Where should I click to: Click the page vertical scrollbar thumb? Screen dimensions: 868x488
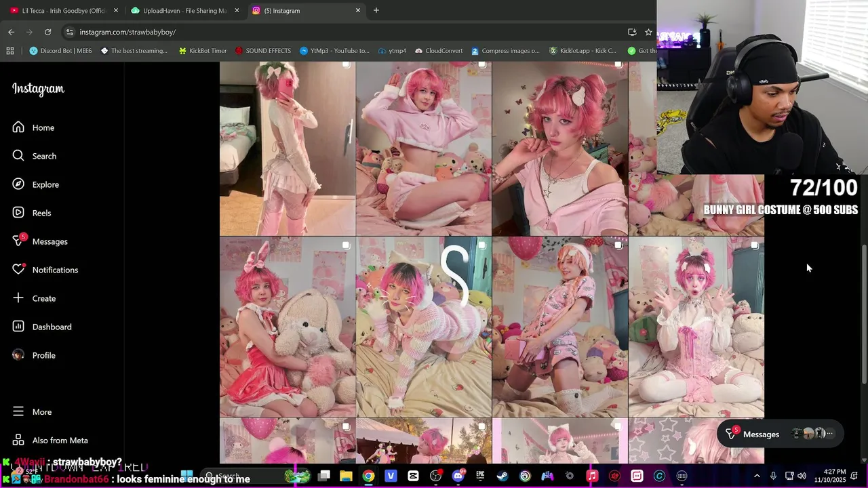coord(864,313)
